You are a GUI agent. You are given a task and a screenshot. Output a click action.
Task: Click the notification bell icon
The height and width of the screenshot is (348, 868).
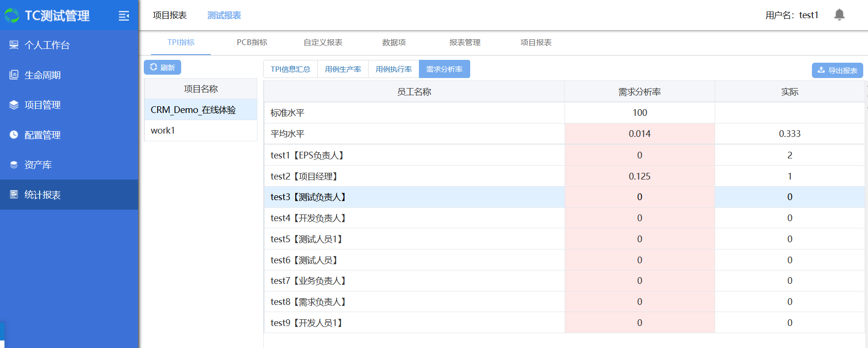pyautogui.click(x=839, y=15)
